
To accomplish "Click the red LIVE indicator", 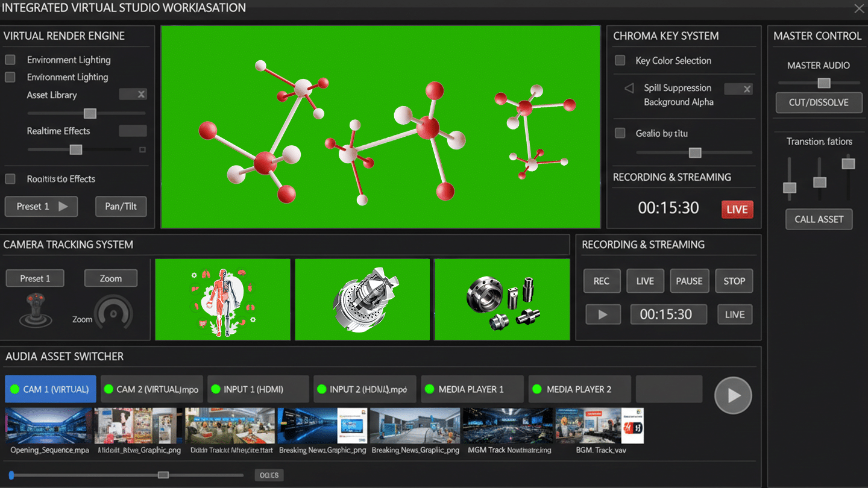I will [x=737, y=209].
